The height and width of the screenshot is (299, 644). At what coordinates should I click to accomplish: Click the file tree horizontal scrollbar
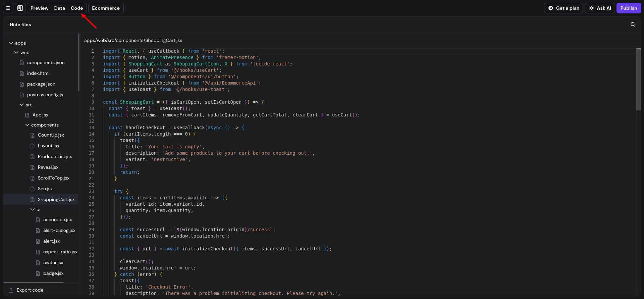[34, 283]
